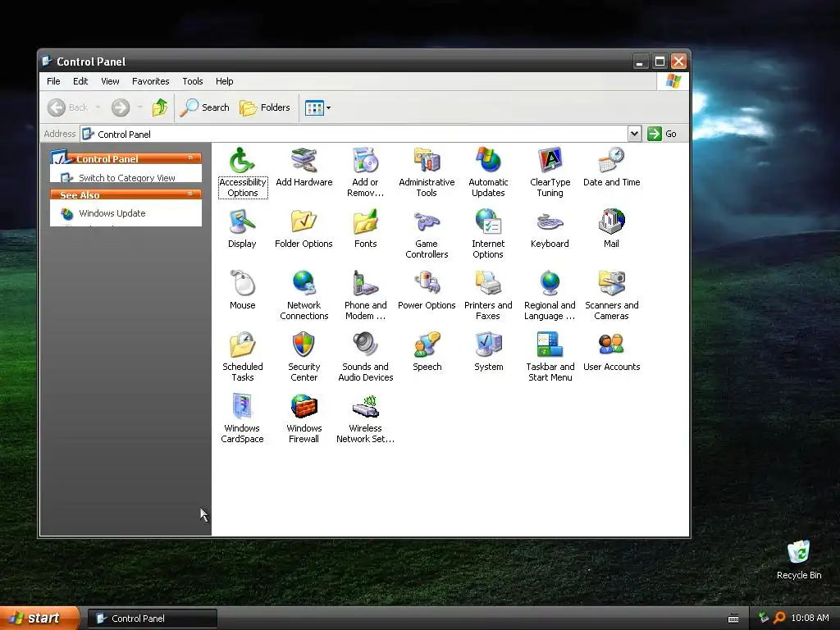The height and width of the screenshot is (630, 840).
Task: Click the keyboard icon on taskbar
Action: point(733,619)
